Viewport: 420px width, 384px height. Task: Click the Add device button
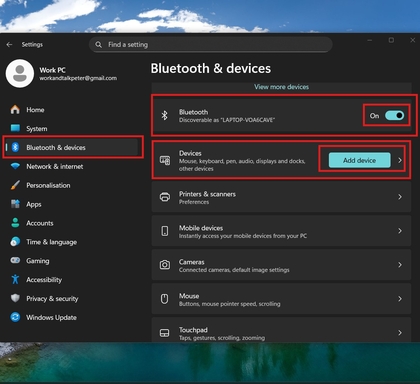359,160
